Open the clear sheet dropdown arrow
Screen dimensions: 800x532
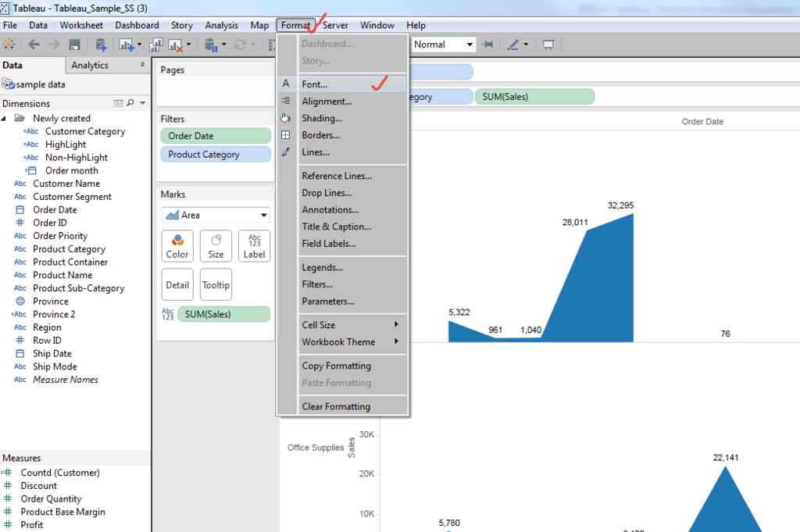tap(189, 45)
